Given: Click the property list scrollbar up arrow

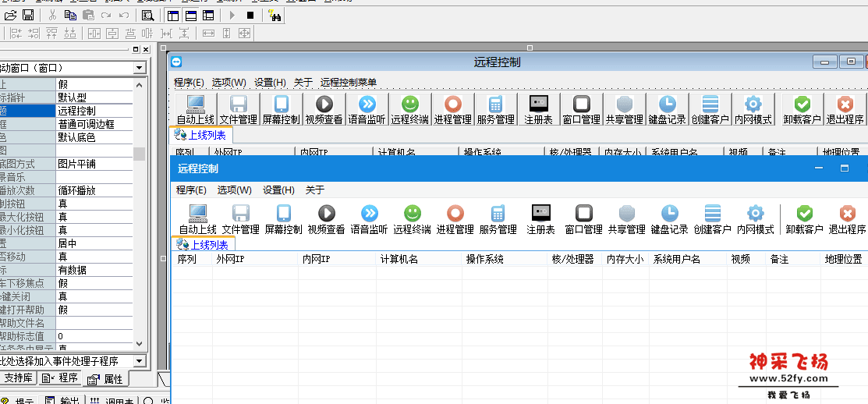Looking at the screenshot, I should 140,85.
